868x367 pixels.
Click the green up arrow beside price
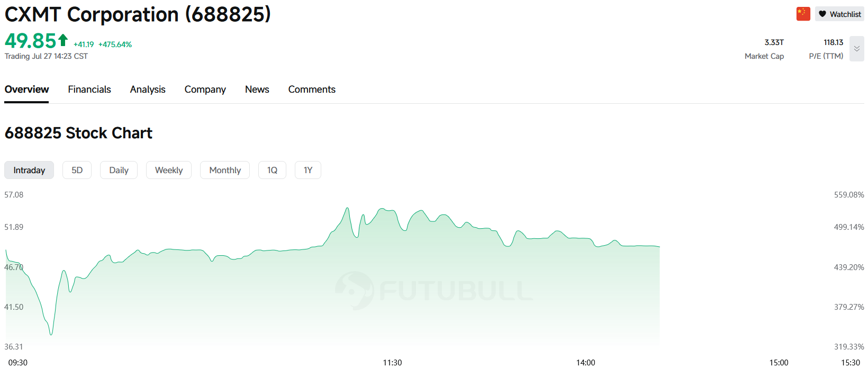click(63, 40)
